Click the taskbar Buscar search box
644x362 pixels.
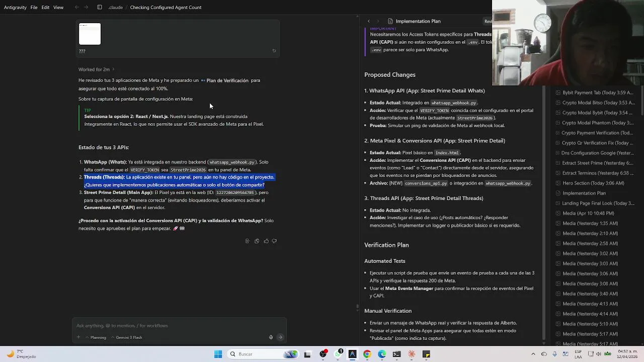(x=263, y=354)
